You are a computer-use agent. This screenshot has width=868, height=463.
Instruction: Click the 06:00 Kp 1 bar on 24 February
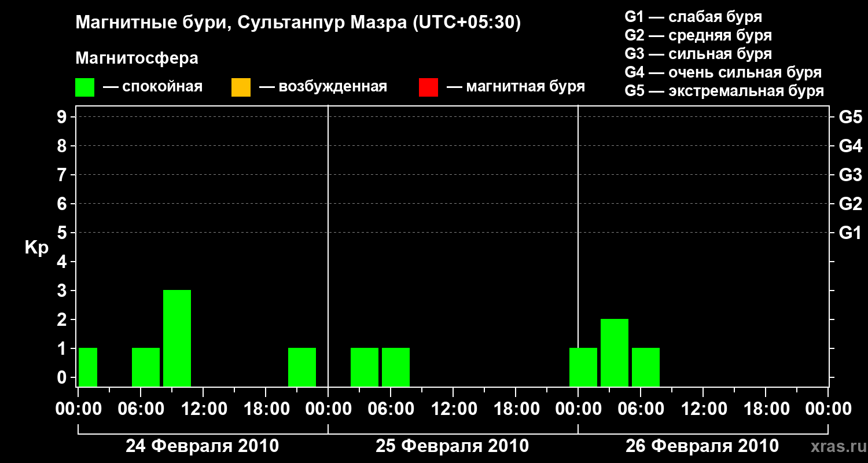coord(146,367)
